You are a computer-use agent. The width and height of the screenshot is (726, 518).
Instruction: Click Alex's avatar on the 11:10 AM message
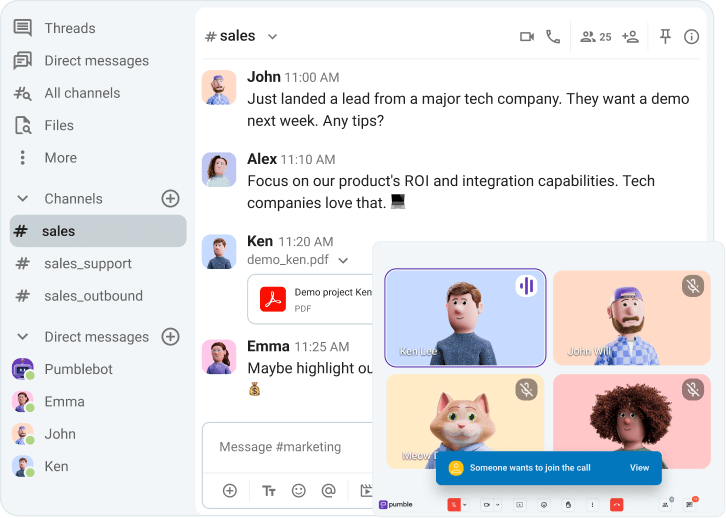(x=219, y=169)
